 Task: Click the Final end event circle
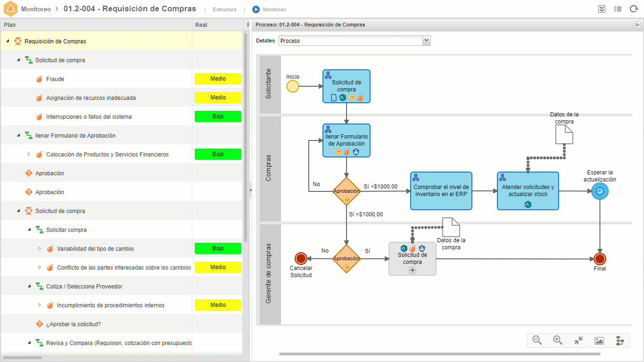600,259
